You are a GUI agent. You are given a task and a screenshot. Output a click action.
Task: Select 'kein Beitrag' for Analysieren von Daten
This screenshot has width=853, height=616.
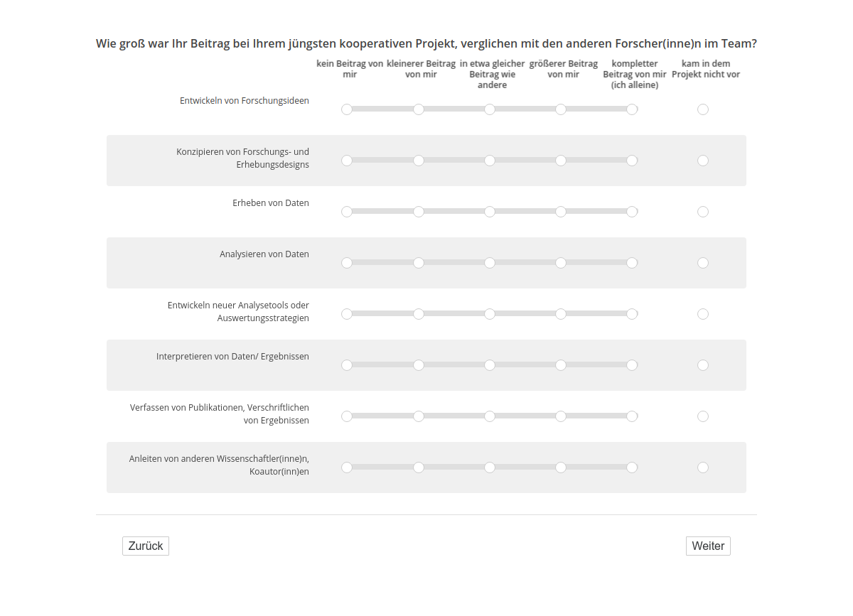[347, 263]
